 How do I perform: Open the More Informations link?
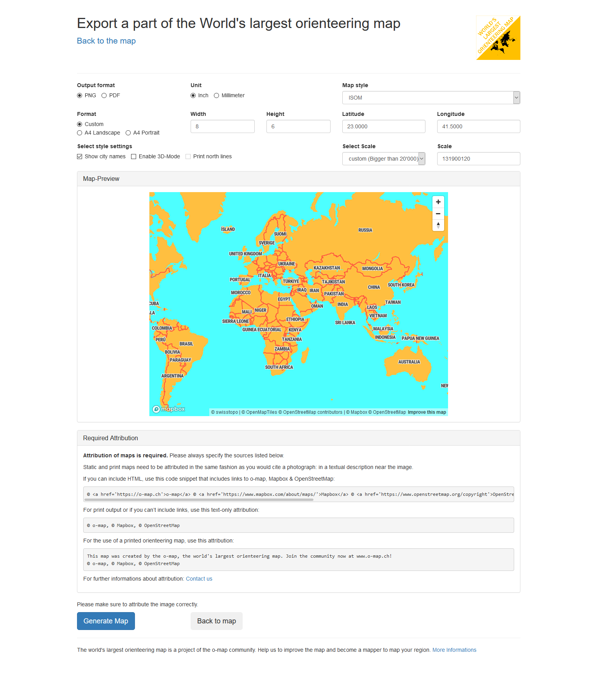click(x=454, y=650)
